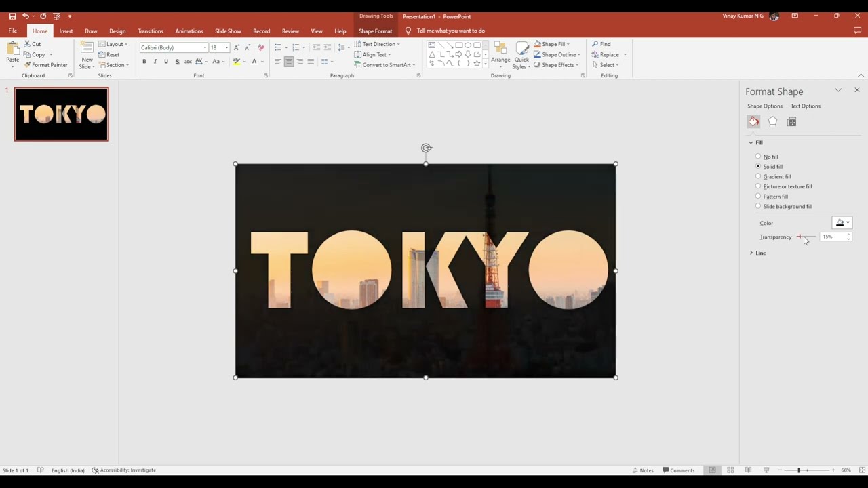Open the Section dropdown

click(113, 65)
